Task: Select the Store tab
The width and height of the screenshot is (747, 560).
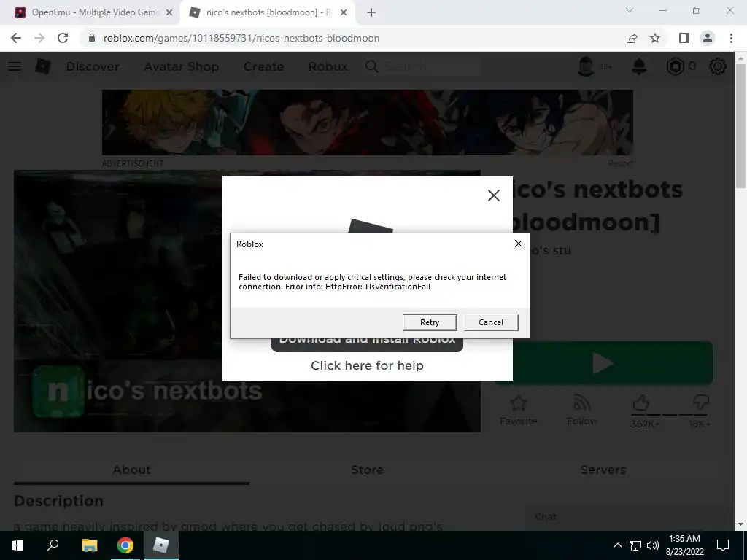Action: (367, 470)
